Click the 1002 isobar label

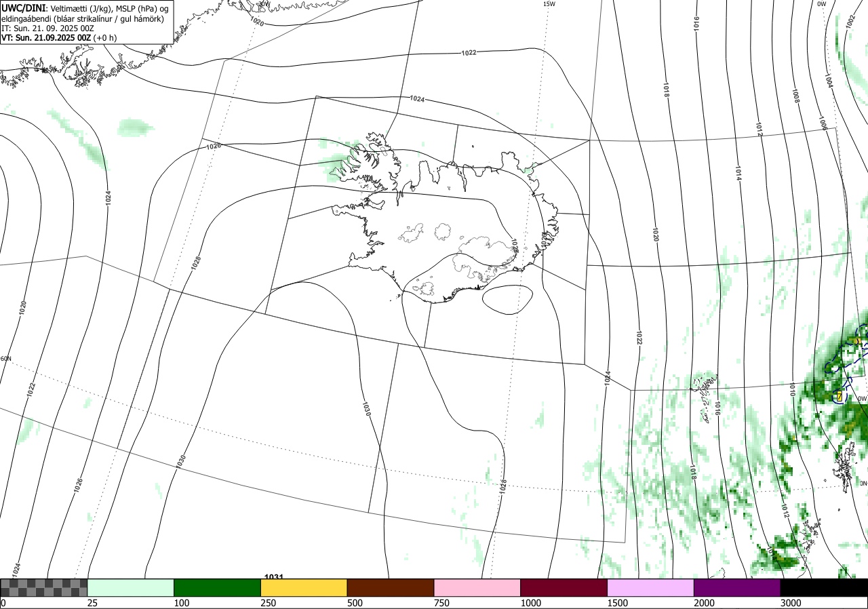[851, 21]
